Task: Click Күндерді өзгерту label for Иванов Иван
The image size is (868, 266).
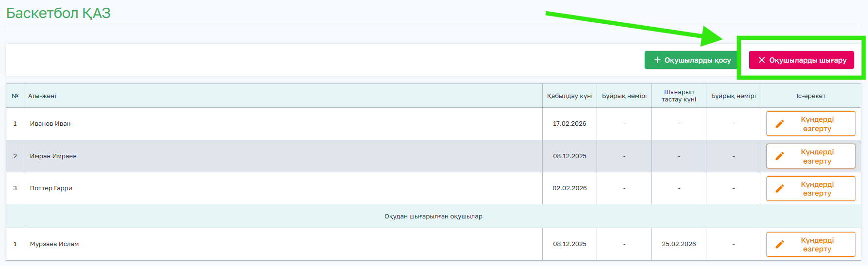Action: point(817,124)
